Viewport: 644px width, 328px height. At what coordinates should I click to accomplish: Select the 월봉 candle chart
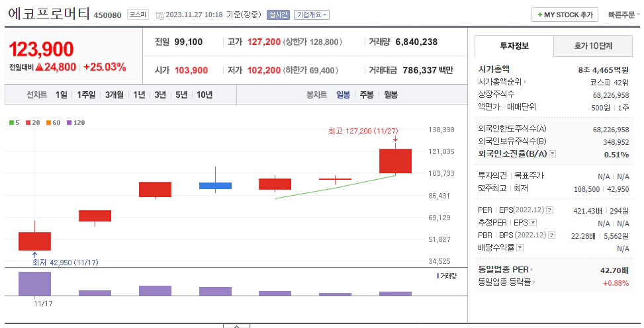click(391, 95)
